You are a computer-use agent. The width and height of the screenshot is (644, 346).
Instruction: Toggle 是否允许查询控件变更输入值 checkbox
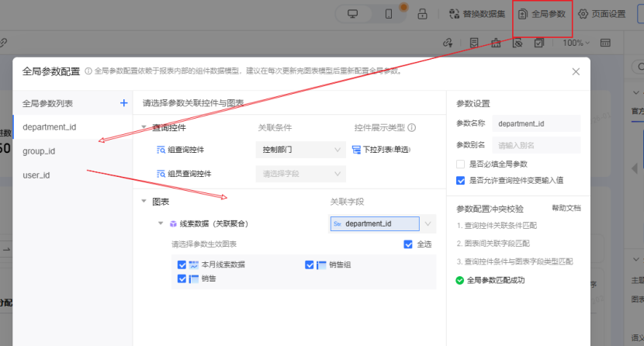click(x=460, y=181)
